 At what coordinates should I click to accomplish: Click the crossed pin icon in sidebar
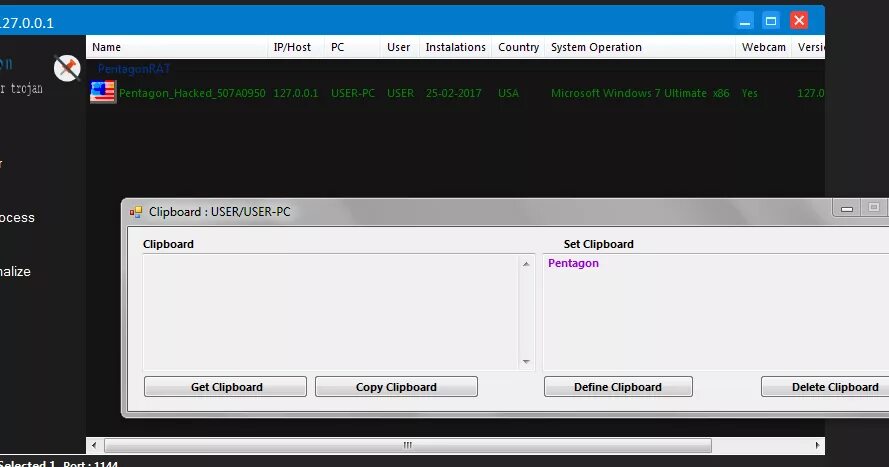pos(67,69)
